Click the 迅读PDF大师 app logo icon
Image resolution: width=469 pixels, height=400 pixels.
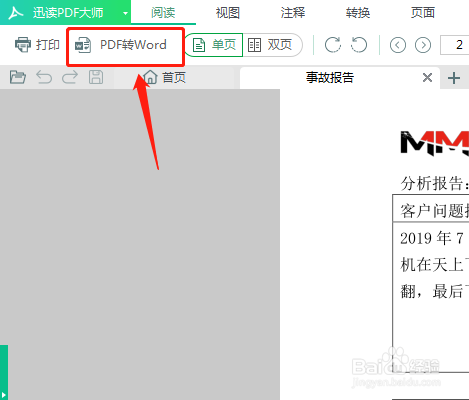pos(16,13)
